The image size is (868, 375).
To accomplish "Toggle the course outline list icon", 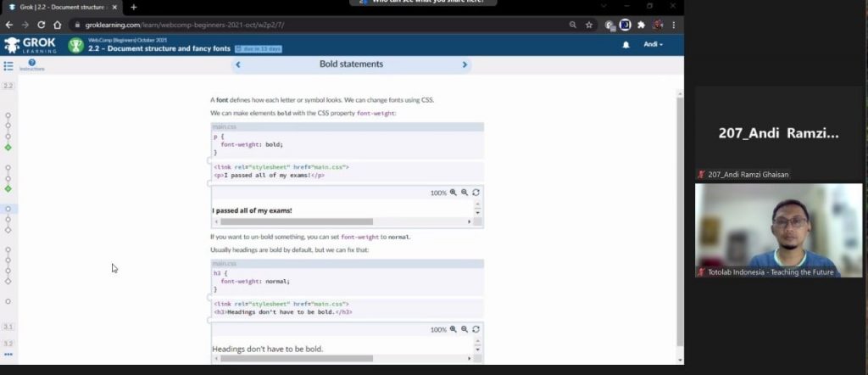I will (8, 65).
